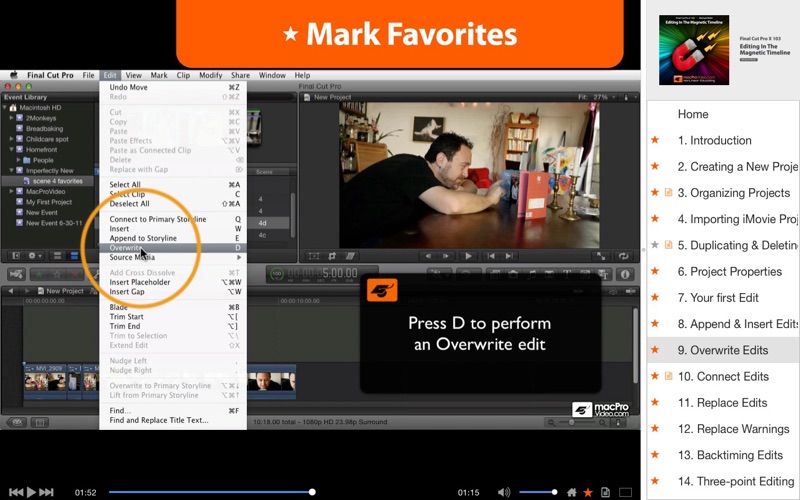Open the Modify menu in menu bar
The width and height of the screenshot is (800, 500).
point(210,75)
